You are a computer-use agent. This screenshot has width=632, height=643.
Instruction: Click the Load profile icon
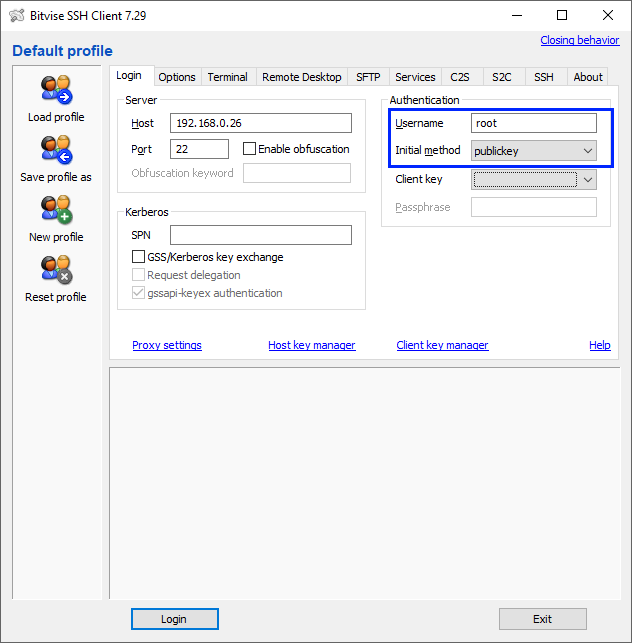point(56,89)
